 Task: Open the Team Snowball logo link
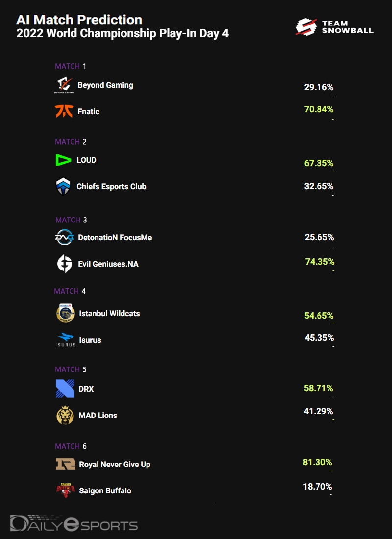pyautogui.click(x=335, y=27)
